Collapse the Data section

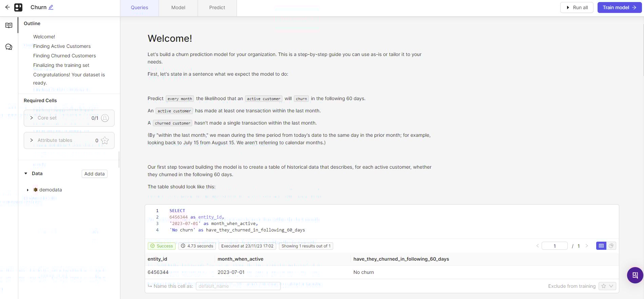click(26, 173)
